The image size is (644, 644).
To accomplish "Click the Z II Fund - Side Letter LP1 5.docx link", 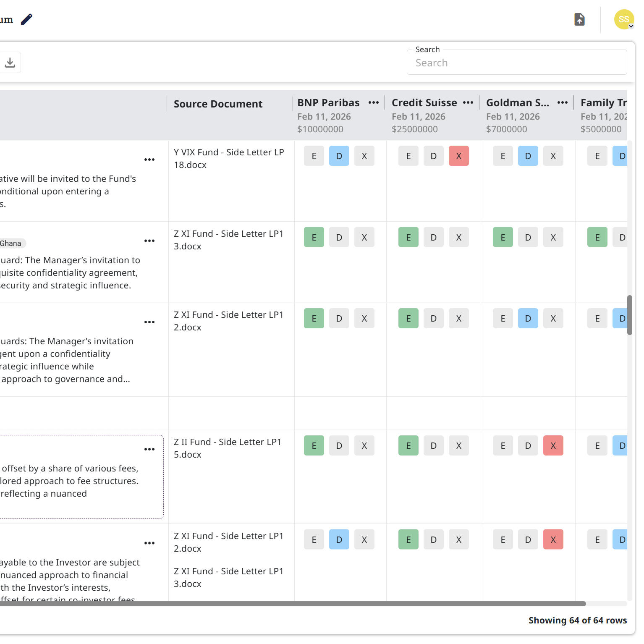I will [227, 448].
